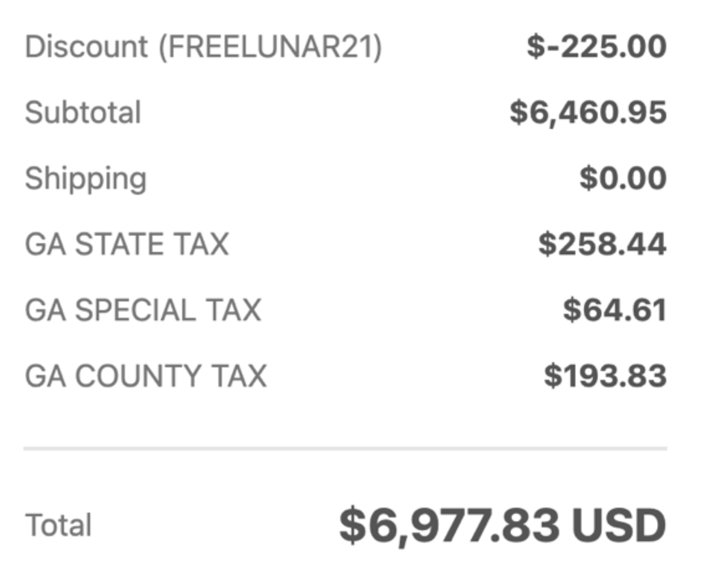Click the GA COUNTY TAX label
Image resolution: width=704 pixels, height=588 pixels.
[146, 376]
